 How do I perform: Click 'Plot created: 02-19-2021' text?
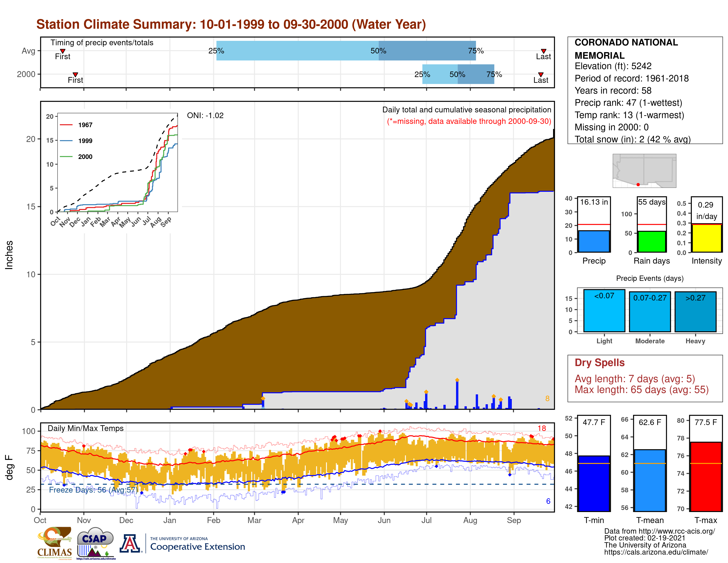tap(644, 538)
